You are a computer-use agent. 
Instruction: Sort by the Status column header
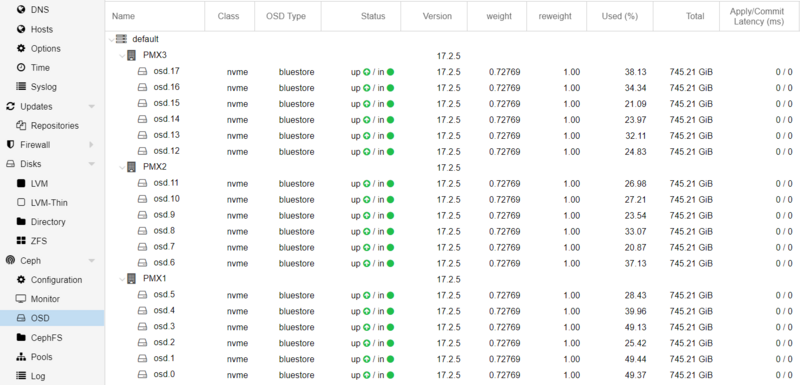(361, 16)
